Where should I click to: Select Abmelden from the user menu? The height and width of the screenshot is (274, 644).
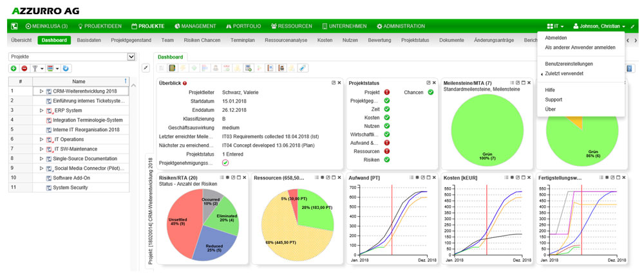(556, 38)
